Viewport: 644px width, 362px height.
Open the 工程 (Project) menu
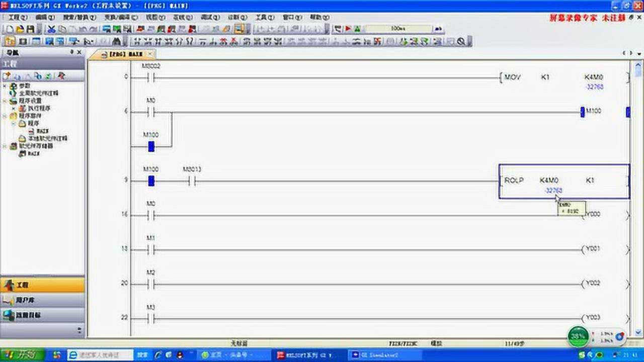click(x=18, y=17)
